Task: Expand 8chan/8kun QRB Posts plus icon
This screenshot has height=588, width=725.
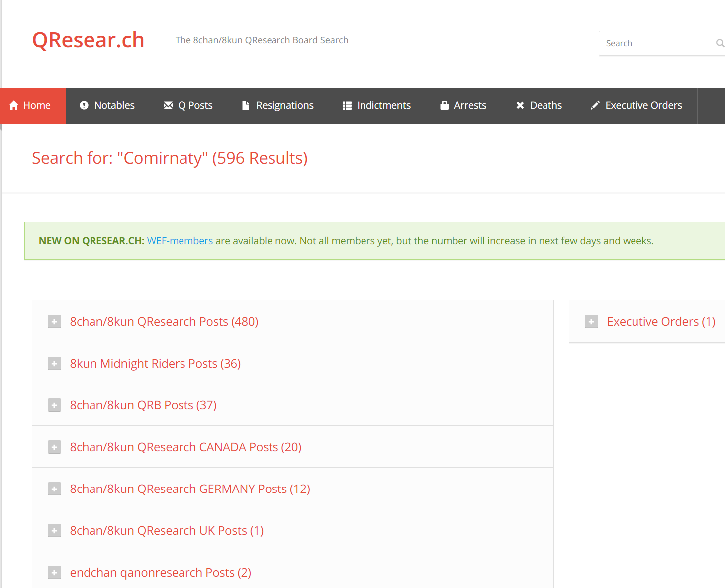Action: pyautogui.click(x=54, y=405)
